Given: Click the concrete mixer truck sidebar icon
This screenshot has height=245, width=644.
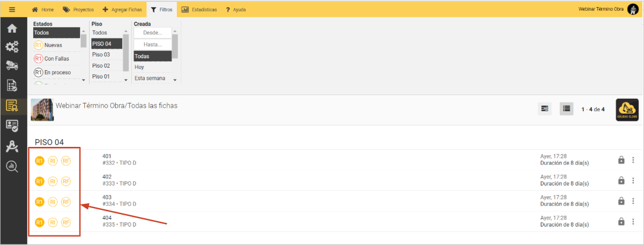Looking at the screenshot, I should pyautogui.click(x=12, y=67).
